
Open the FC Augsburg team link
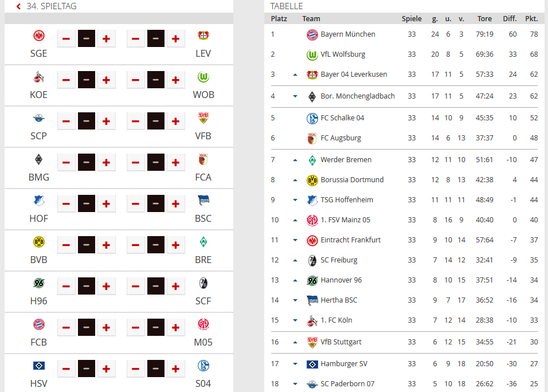(x=340, y=138)
